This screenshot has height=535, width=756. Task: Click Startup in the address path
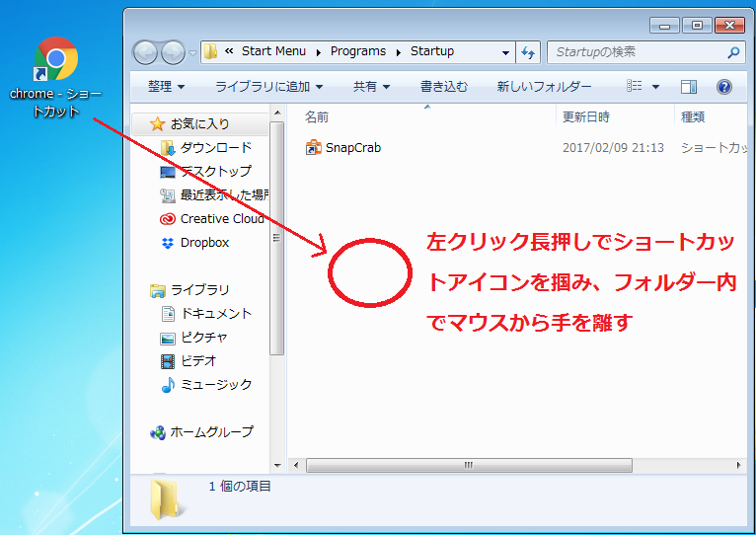pyautogui.click(x=432, y=51)
